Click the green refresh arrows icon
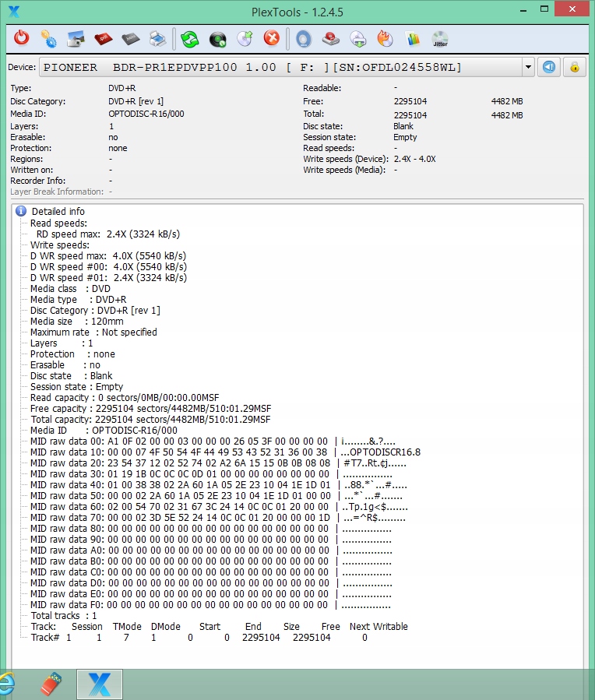 pos(190,38)
